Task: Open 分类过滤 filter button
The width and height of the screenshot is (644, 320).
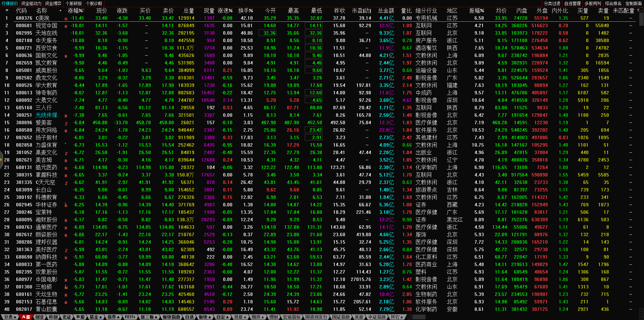Action: tap(552, 3)
